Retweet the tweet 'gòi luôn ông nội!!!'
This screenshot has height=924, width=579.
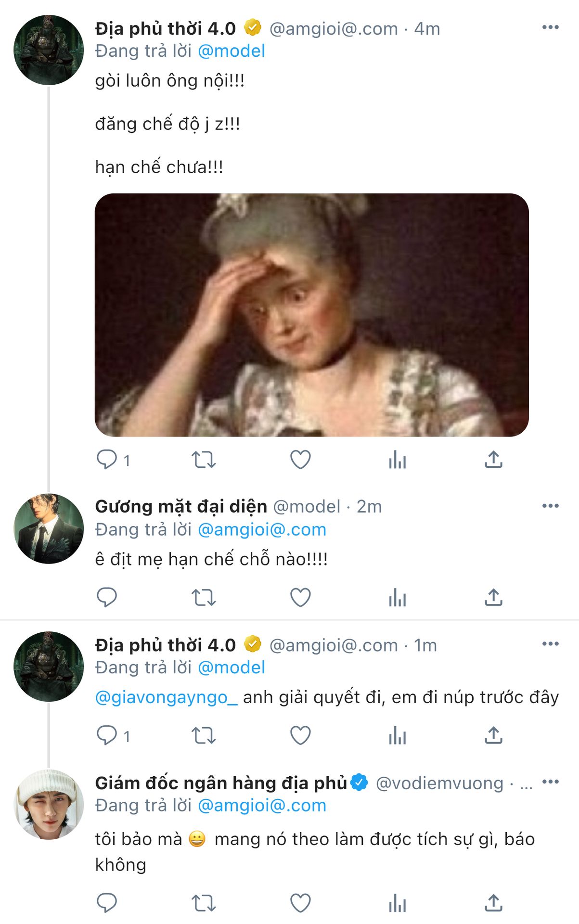click(x=204, y=460)
